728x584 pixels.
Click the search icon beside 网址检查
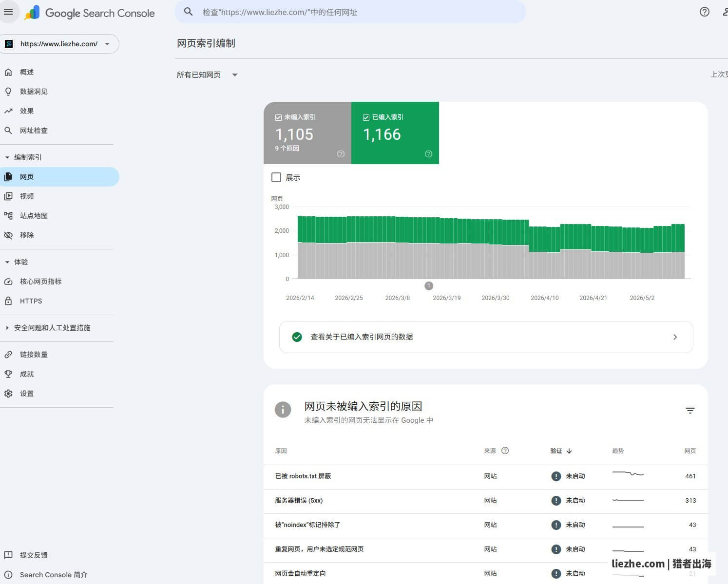[x=8, y=131]
